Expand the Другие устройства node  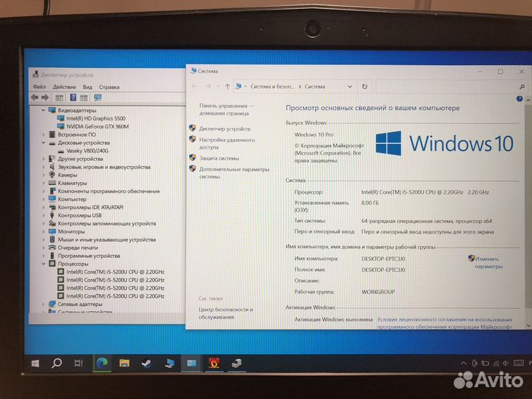tap(44, 159)
